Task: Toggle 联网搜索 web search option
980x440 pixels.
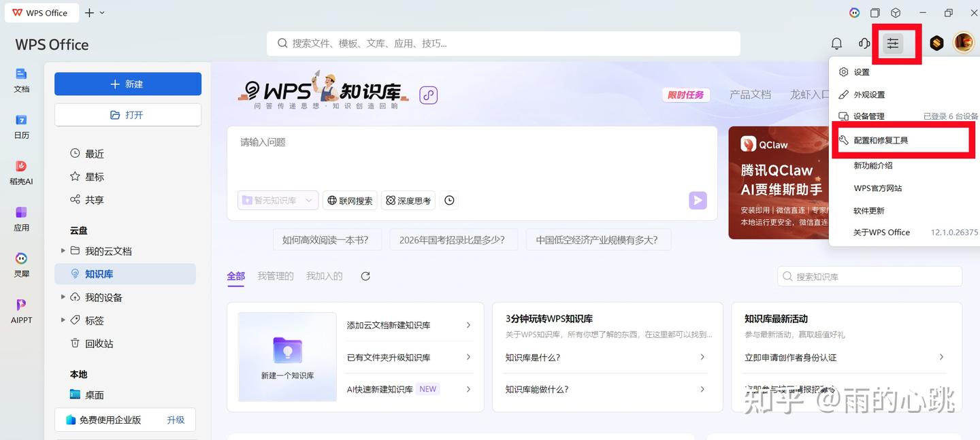Action: tap(350, 201)
